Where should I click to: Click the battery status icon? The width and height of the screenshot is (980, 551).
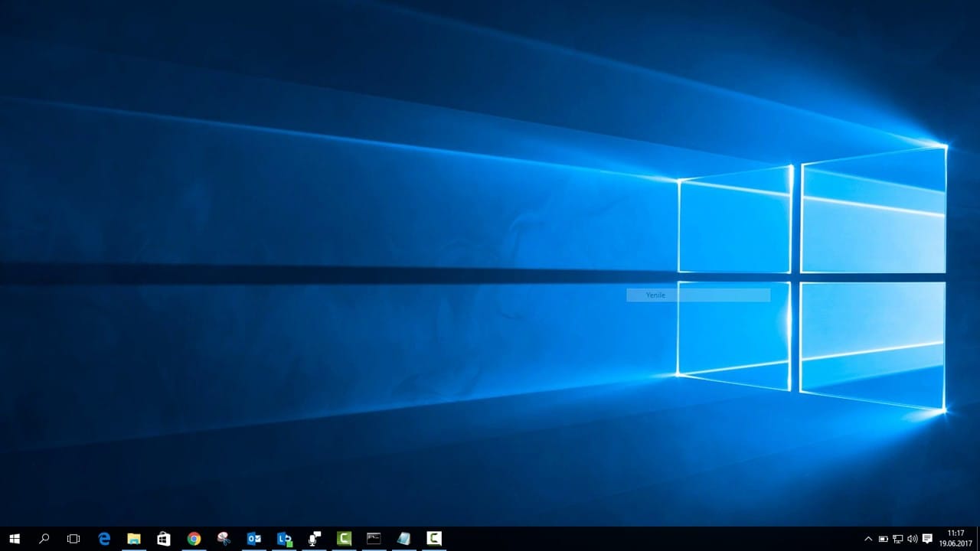point(883,539)
